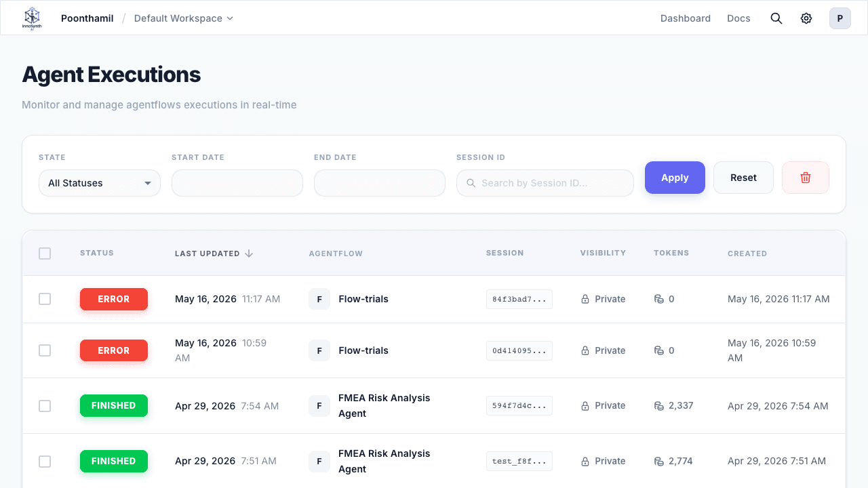Click FMEA Risk Analysis Agent, 7:51 AM row

(384, 461)
